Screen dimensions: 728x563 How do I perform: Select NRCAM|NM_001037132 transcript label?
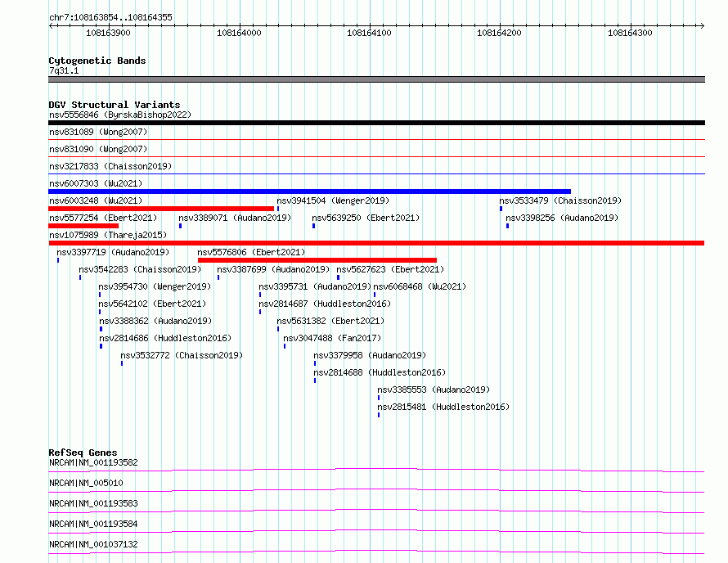coord(93,544)
